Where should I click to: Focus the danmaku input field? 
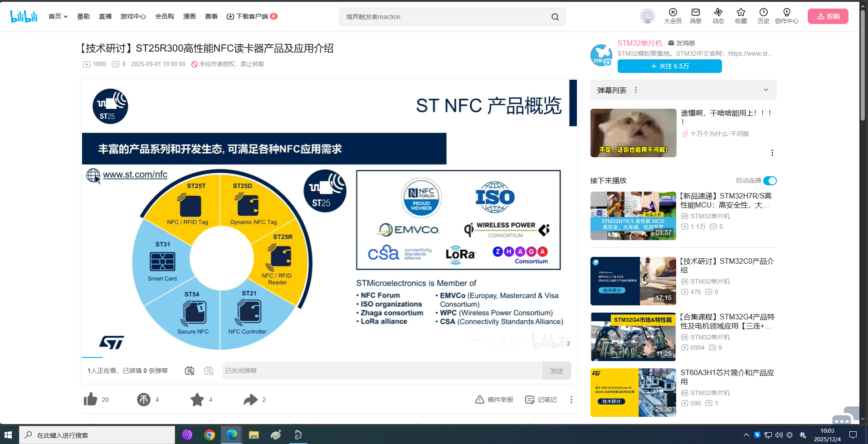click(x=382, y=371)
